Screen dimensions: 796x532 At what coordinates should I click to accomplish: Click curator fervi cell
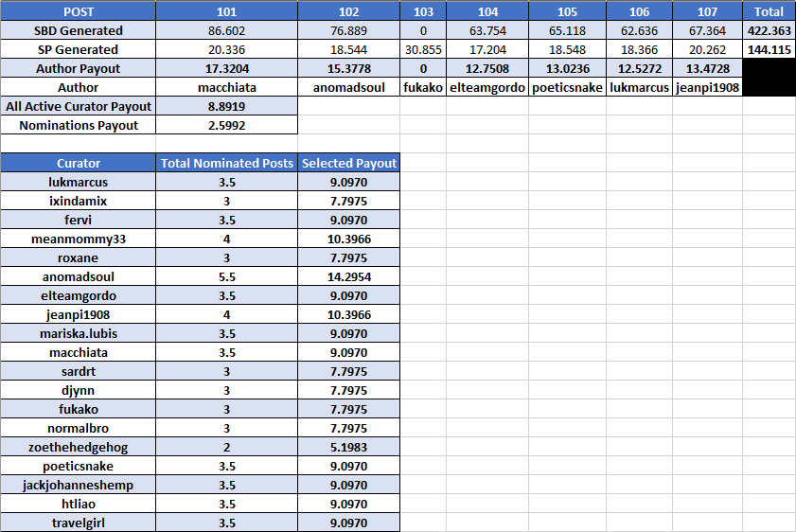pos(79,220)
